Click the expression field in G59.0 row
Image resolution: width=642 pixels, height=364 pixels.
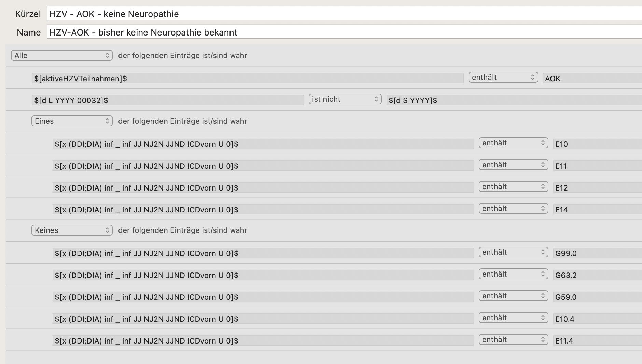pos(263,297)
